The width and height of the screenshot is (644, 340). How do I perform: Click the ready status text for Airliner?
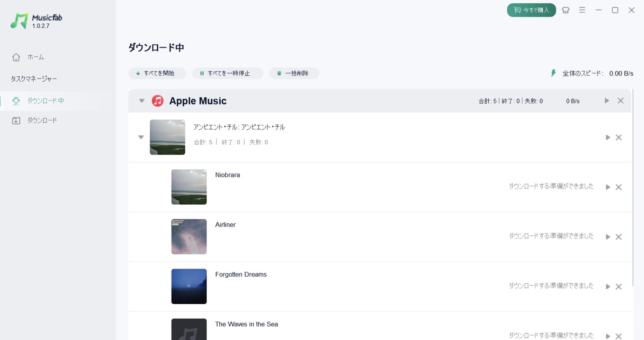[551, 236]
